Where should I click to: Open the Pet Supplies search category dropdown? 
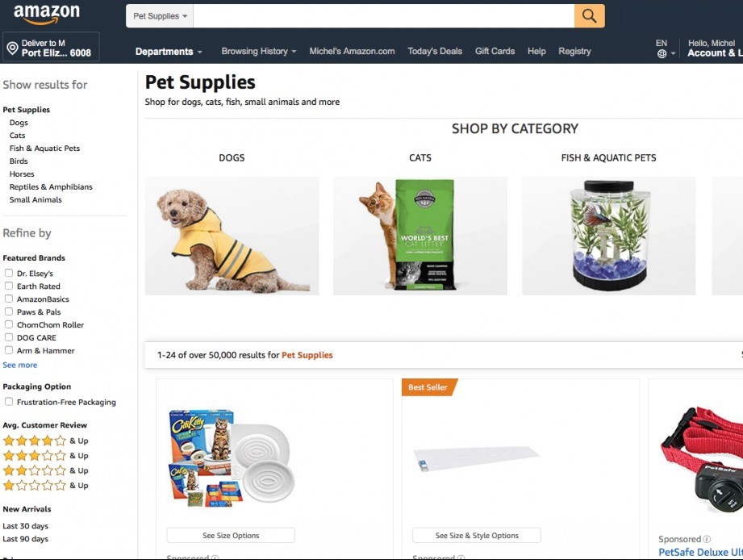pyautogui.click(x=160, y=16)
